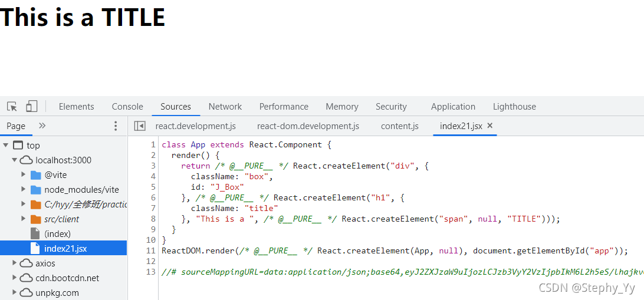Expand the C:/hyy folder arrow

point(24,205)
